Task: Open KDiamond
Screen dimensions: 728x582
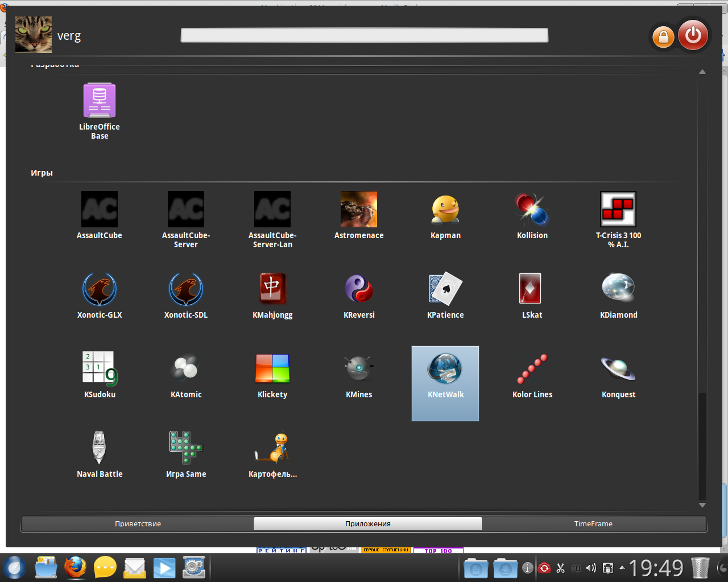Action: click(618, 296)
